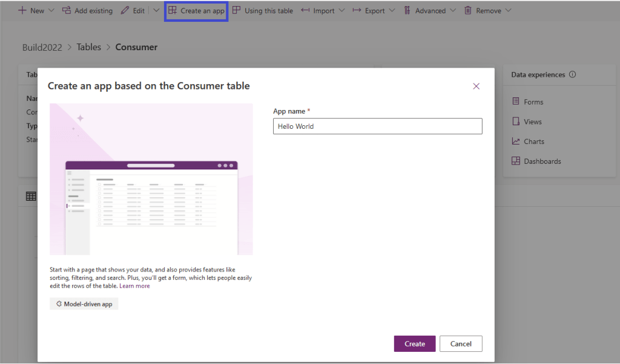
Task: Open the Charts data experience
Action: pyautogui.click(x=533, y=141)
